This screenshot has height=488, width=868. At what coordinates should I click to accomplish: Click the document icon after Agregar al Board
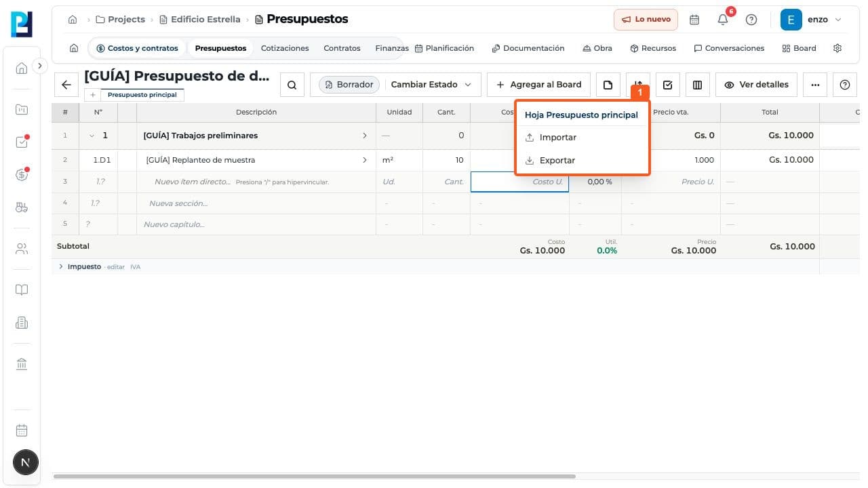(x=608, y=85)
